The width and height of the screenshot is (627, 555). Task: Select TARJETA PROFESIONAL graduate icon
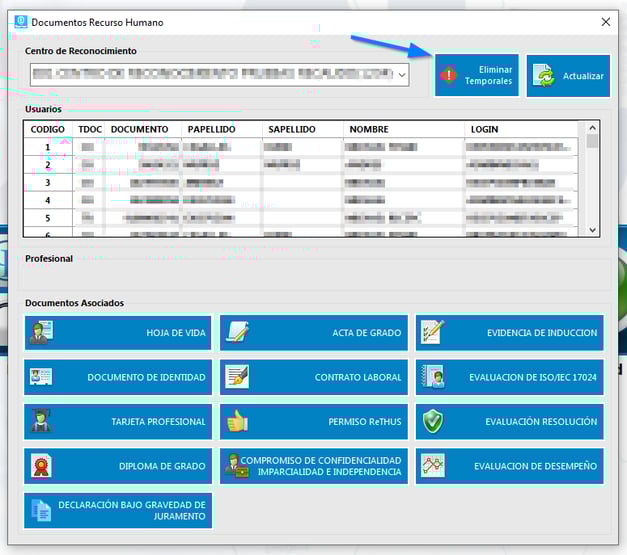pos(41,421)
